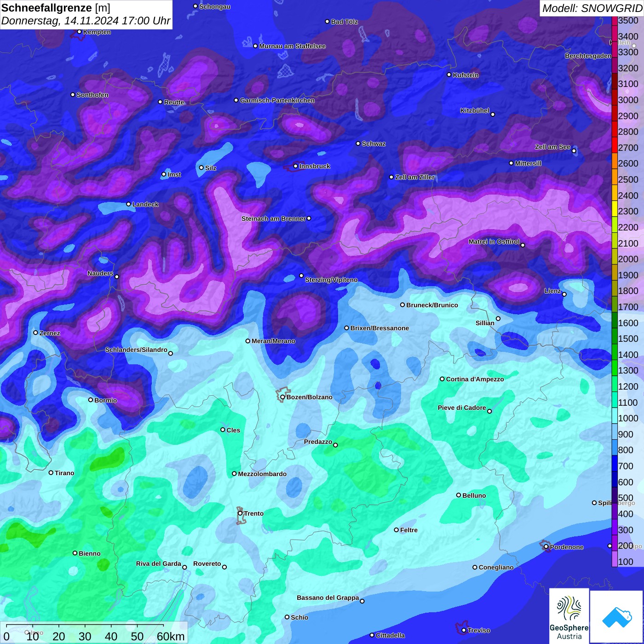Image resolution: width=644 pixels, height=644 pixels.
Task: Click the Zell am Ziller label
Action: pyautogui.click(x=415, y=177)
